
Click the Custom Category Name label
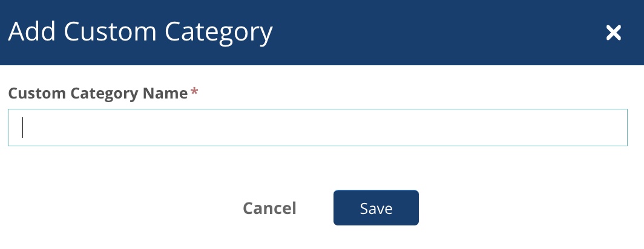pos(97,93)
